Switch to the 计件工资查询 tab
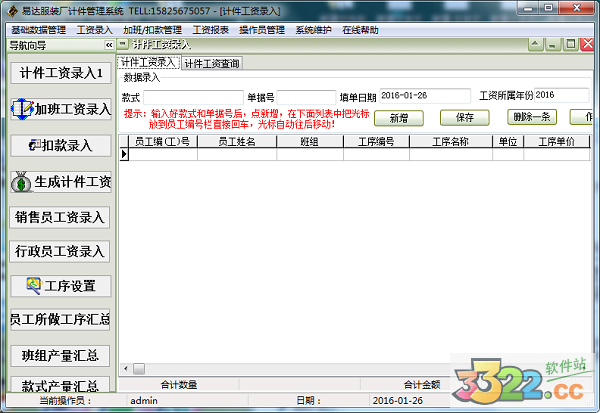 point(212,64)
